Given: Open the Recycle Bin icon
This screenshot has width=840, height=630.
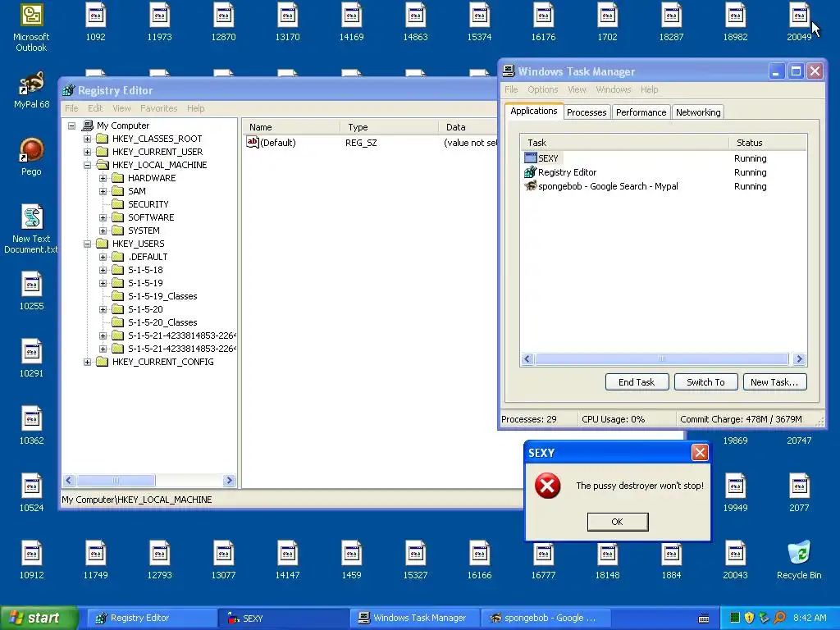Looking at the screenshot, I should pyautogui.click(x=799, y=560).
